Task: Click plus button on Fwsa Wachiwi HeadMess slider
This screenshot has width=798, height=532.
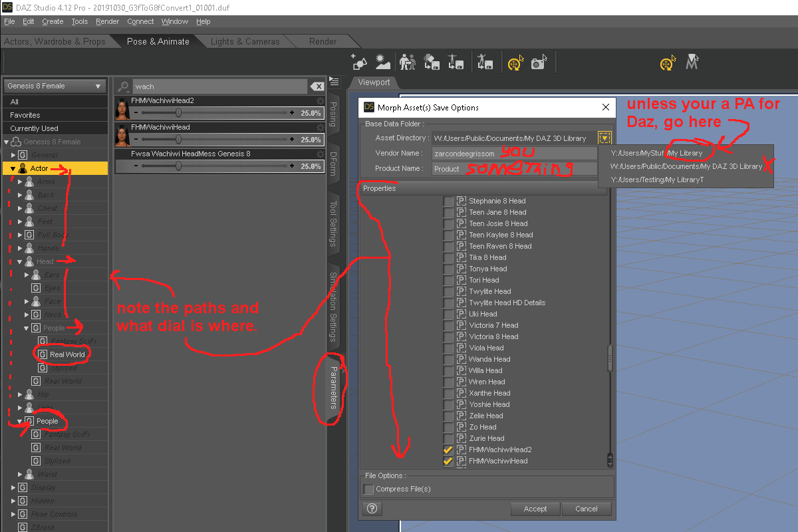Action: coord(291,166)
